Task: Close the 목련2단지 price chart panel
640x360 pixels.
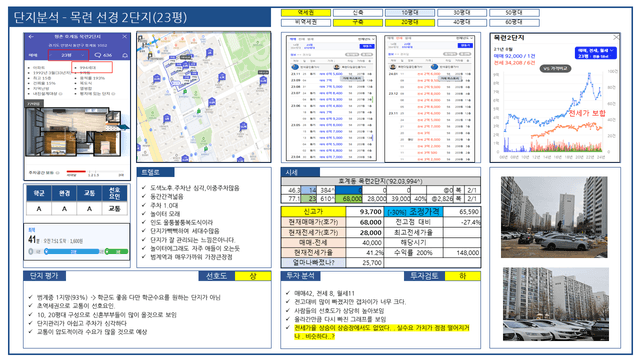Action: pyautogui.click(x=616, y=38)
